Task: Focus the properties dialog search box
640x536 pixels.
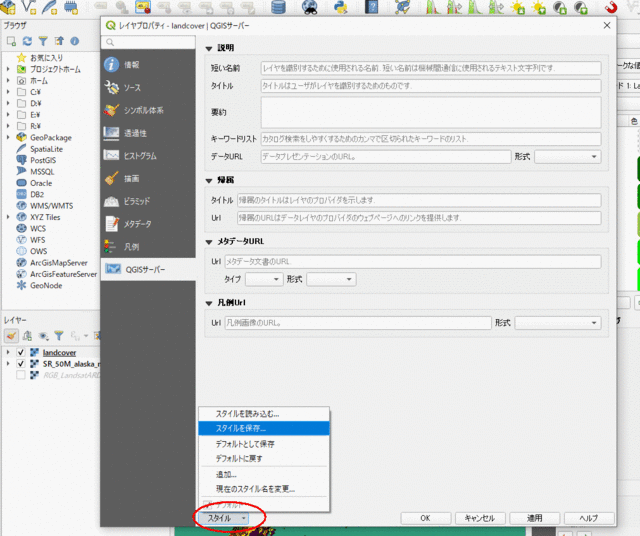Action: (x=148, y=42)
